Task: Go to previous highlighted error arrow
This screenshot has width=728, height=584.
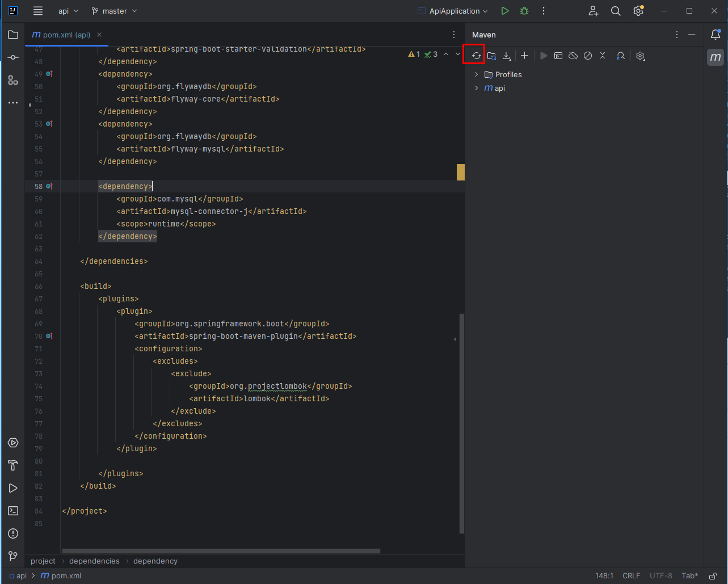Action: click(x=445, y=54)
